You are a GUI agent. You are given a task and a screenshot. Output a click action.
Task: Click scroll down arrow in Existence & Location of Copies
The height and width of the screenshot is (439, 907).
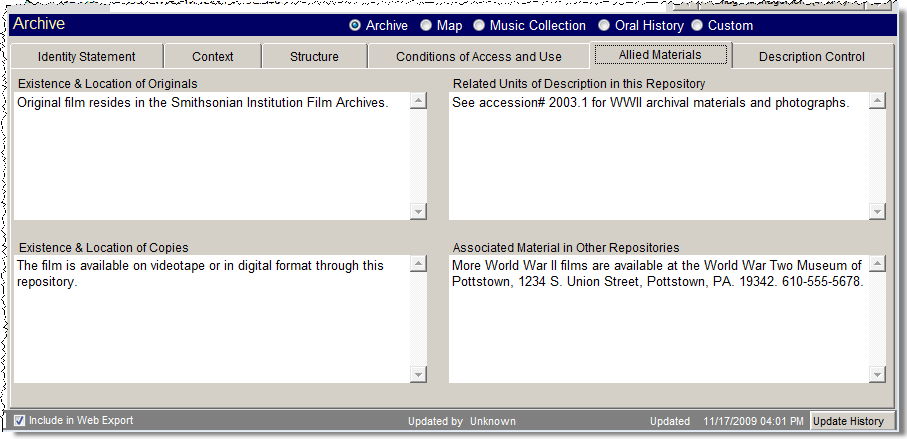pos(418,375)
